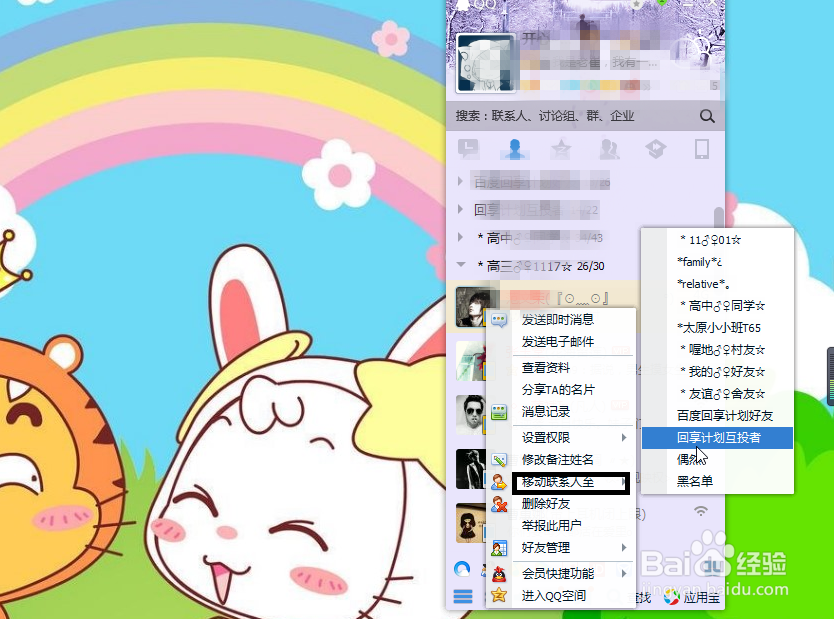Screen dimensions: 834x619
Task: Click my profile avatar at the top of the QQ panel
Action: (x=485, y=63)
